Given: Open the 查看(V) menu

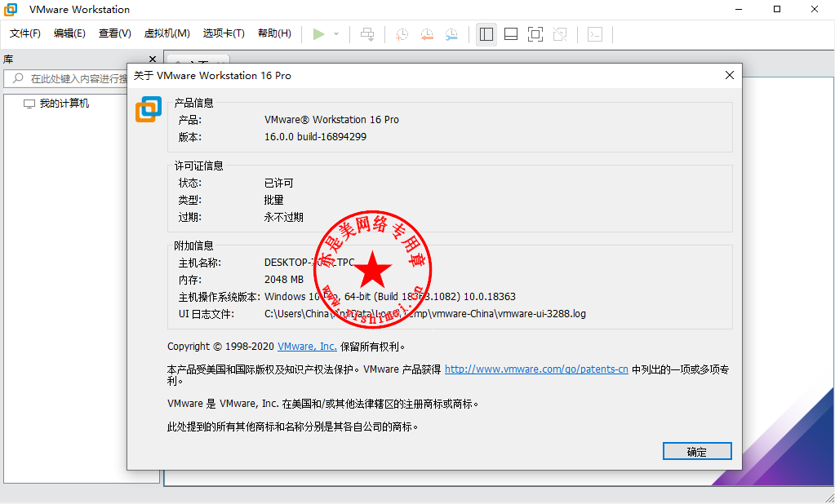Looking at the screenshot, I should tap(114, 33).
